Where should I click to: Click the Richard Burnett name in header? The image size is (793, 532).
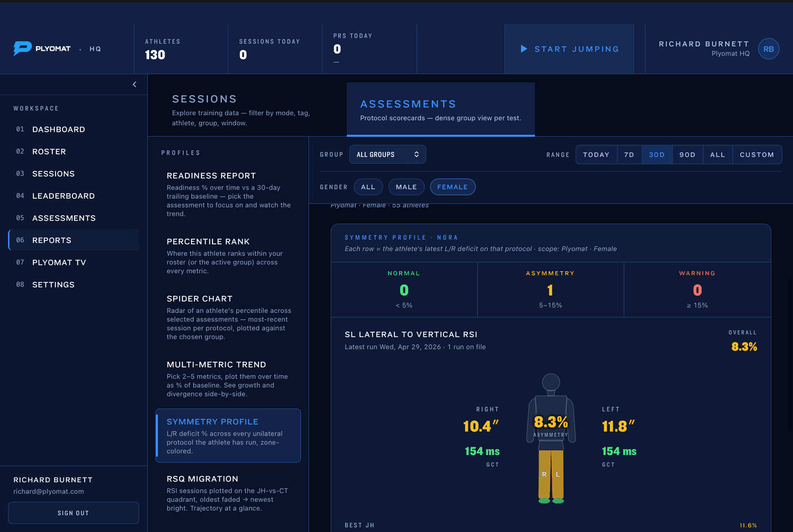pos(704,44)
